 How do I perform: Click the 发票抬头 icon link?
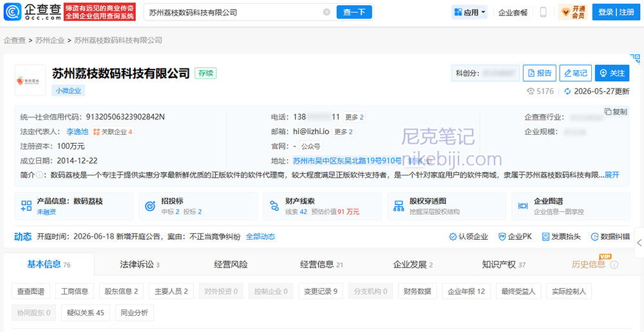562,237
